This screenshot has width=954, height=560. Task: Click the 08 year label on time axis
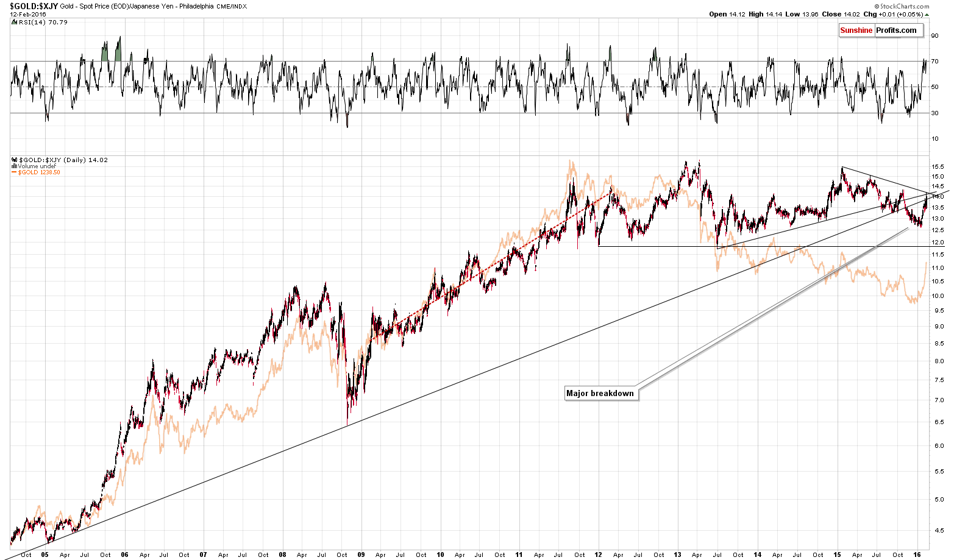coord(282,555)
